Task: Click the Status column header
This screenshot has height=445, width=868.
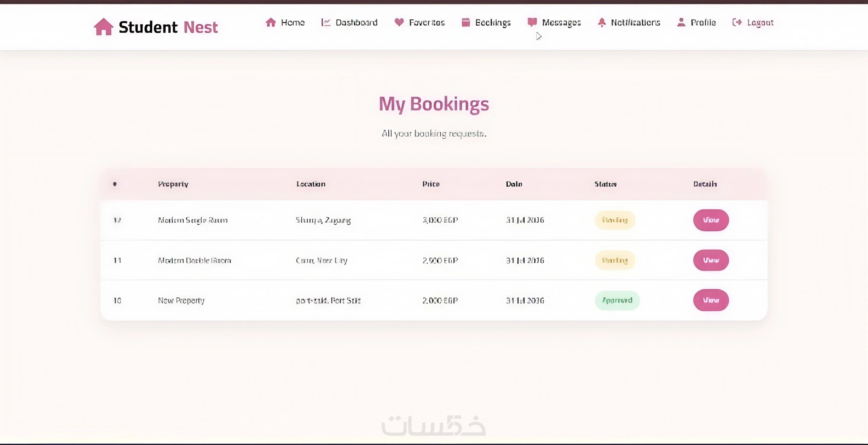Action: (x=605, y=184)
